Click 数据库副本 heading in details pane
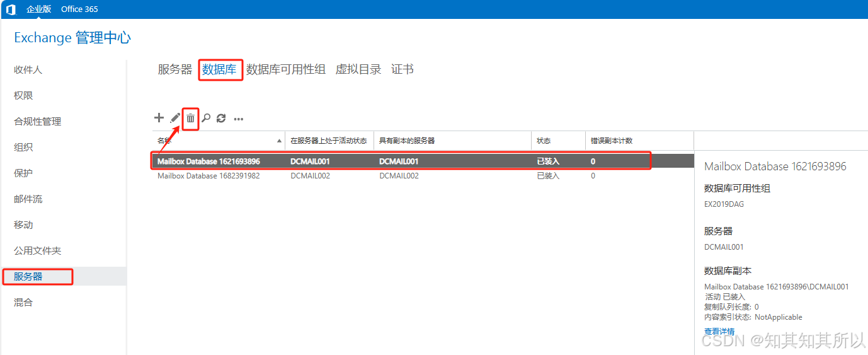The image size is (868, 355). 728,271
